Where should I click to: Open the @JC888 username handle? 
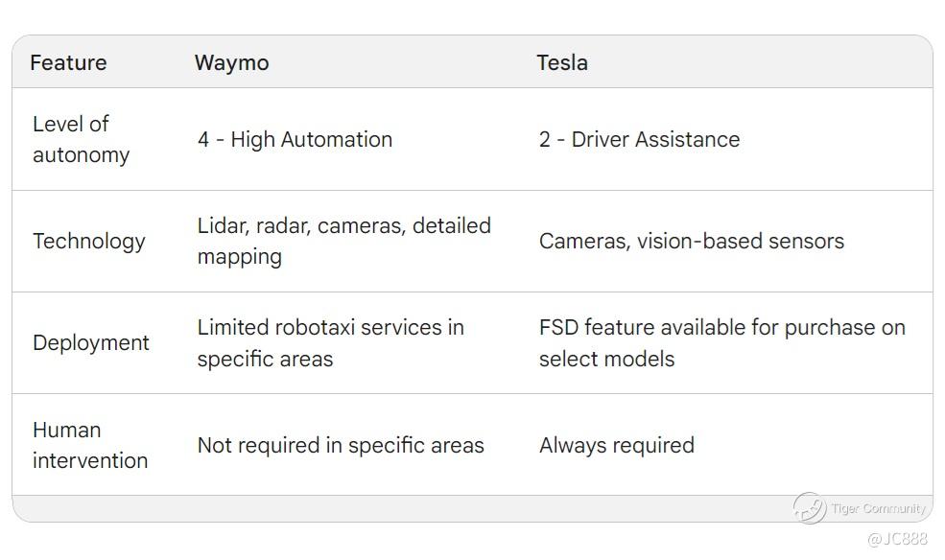pos(897,539)
